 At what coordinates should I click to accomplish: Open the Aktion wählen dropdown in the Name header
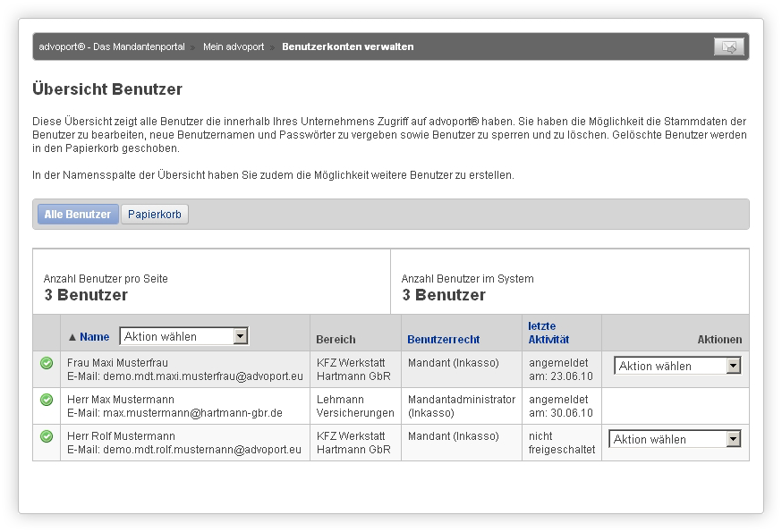click(184, 336)
